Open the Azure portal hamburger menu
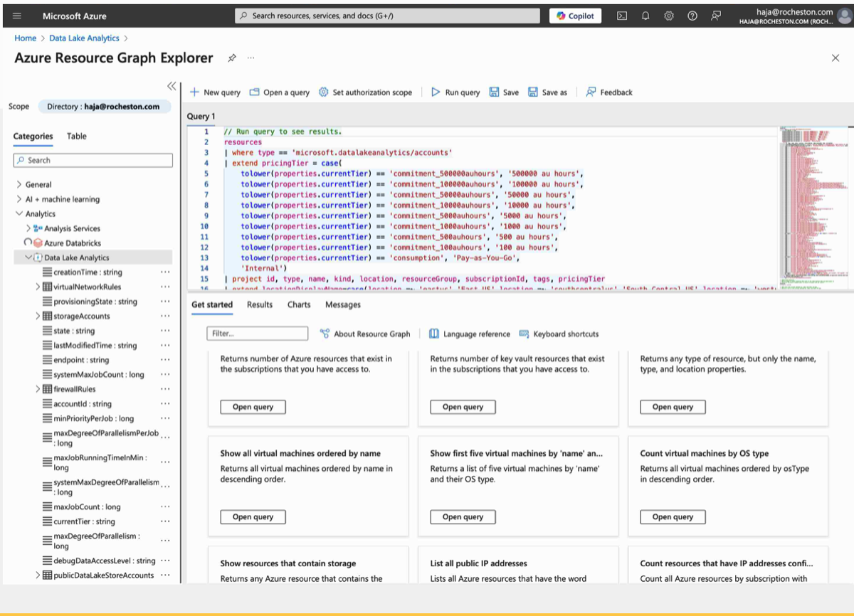The height and width of the screenshot is (616, 854). point(17,16)
